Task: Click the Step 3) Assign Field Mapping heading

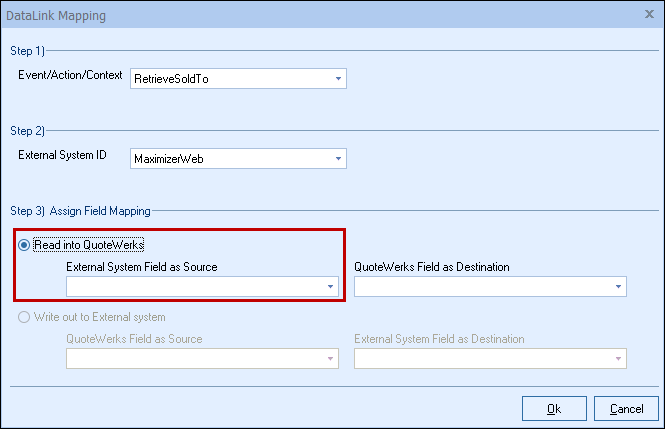Action: tap(79, 211)
